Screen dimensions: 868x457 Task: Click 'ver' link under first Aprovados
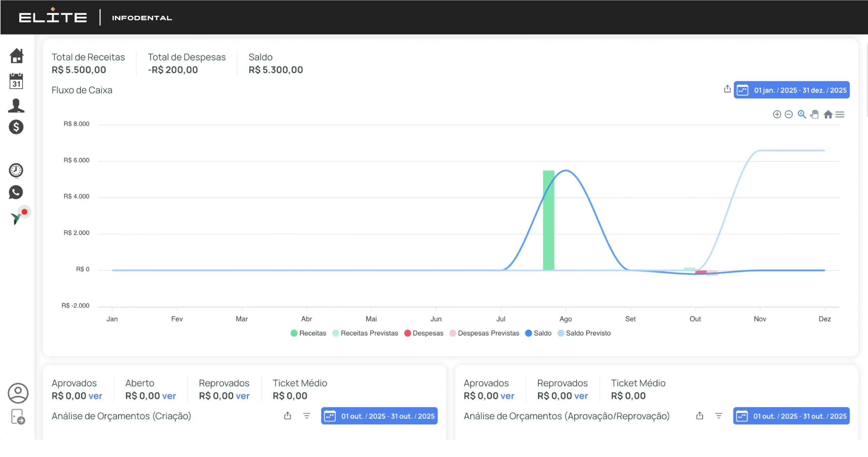pyautogui.click(x=95, y=396)
